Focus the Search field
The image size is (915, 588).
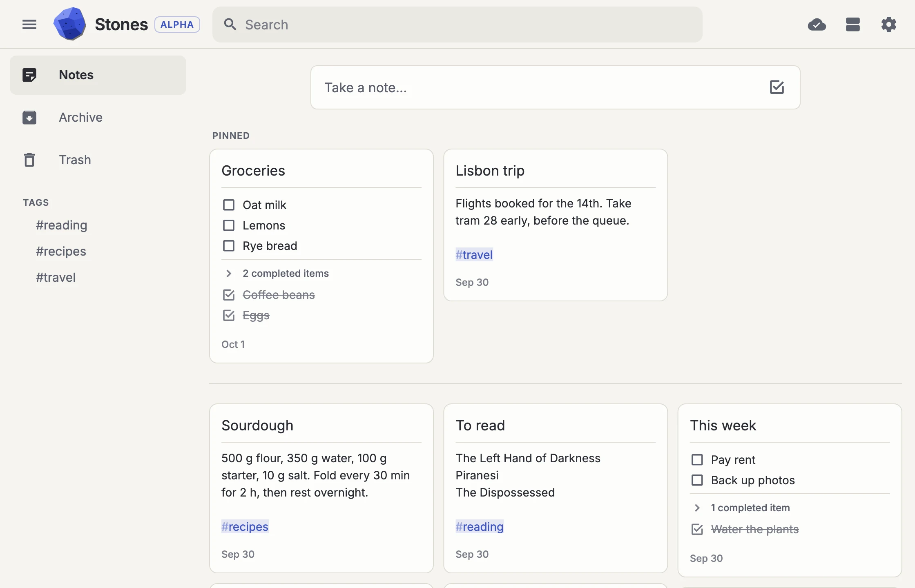click(x=457, y=24)
